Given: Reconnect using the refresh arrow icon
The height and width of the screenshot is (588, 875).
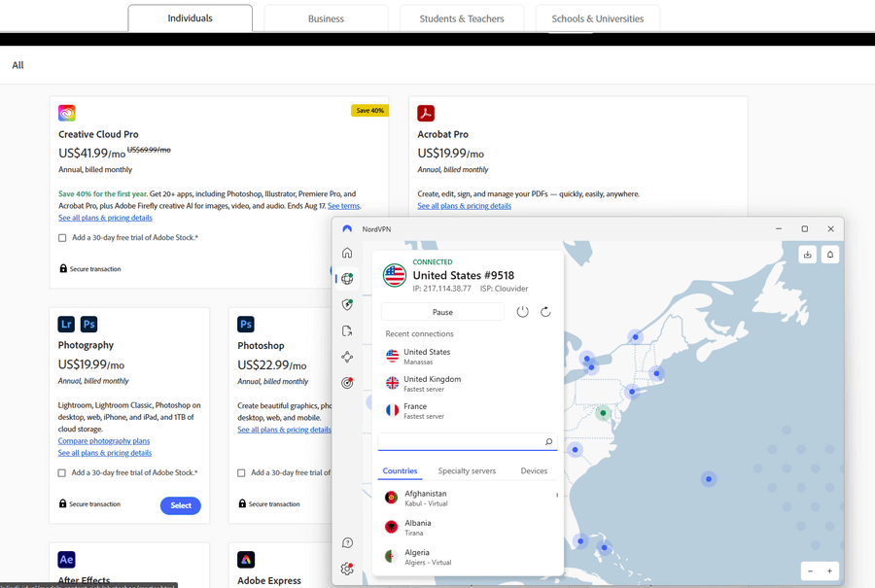Looking at the screenshot, I should [x=545, y=312].
